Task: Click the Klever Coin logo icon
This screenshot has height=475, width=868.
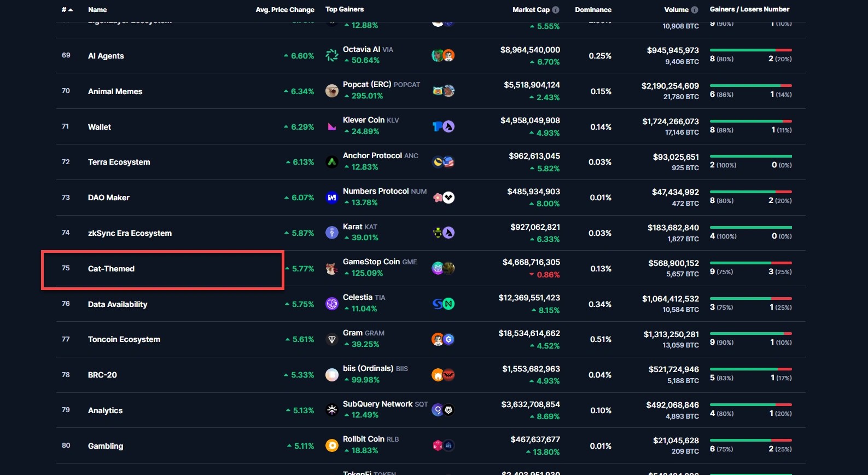Action: coord(332,126)
